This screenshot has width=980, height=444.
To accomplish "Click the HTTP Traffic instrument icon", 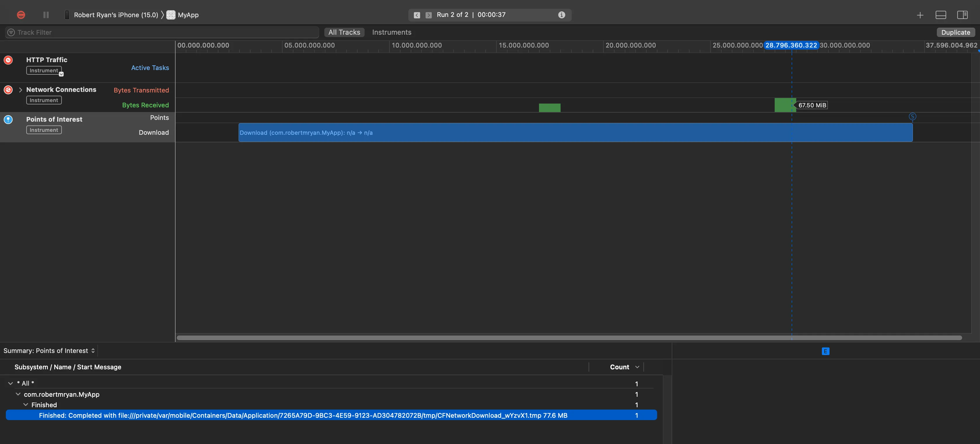I will 8,60.
